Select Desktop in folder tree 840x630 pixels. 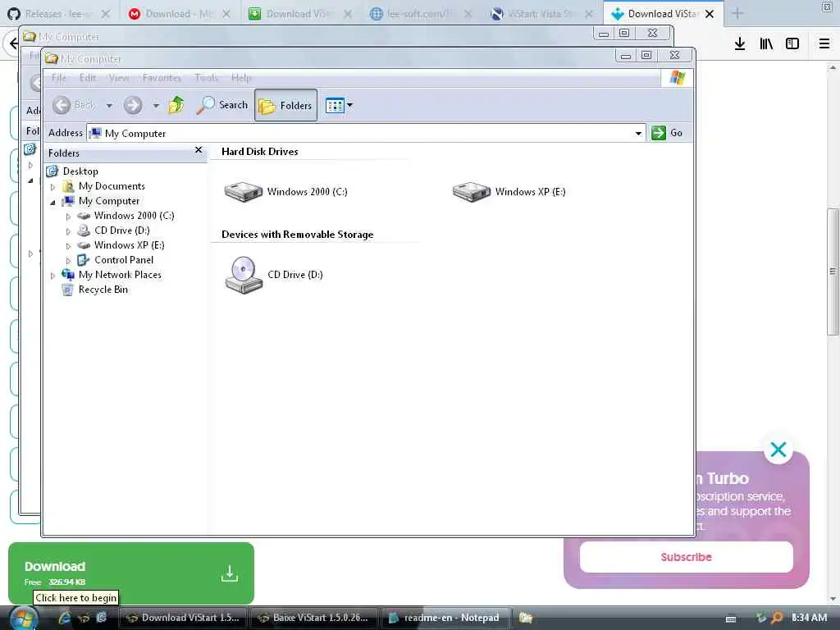pyautogui.click(x=80, y=171)
